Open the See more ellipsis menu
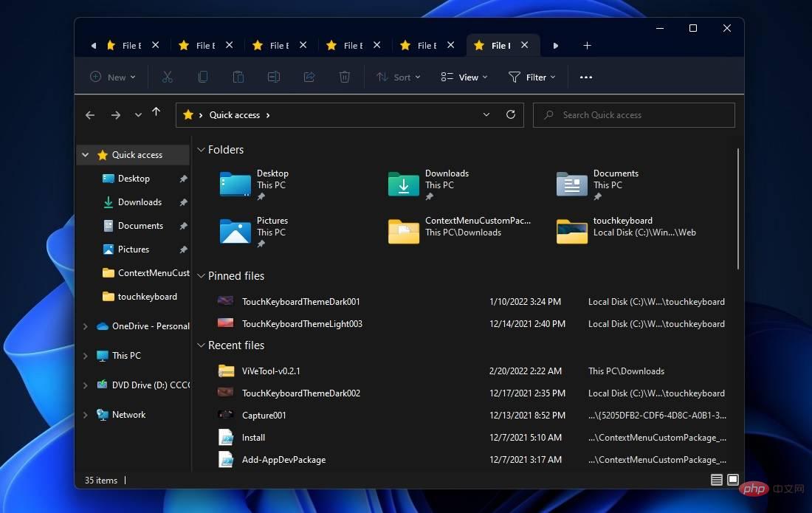Image resolution: width=812 pixels, height=513 pixels. click(585, 76)
